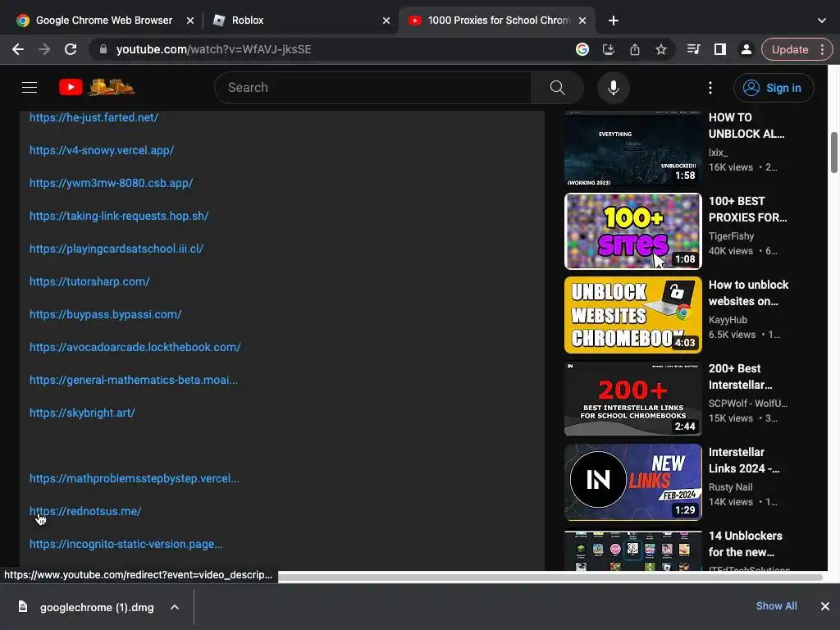Click the 100+ Sites video thumbnail
Image resolution: width=840 pixels, height=630 pixels.
pos(632,231)
